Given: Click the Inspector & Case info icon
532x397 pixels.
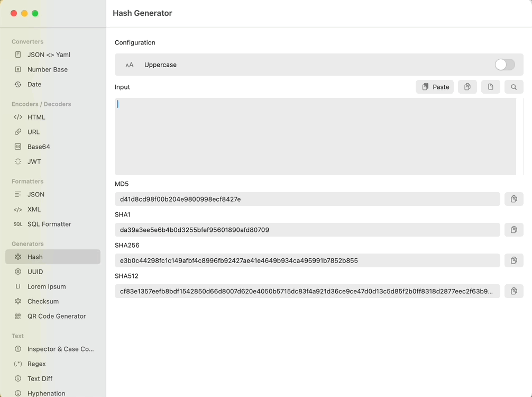Looking at the screenshot, I should tap(18, 349).
